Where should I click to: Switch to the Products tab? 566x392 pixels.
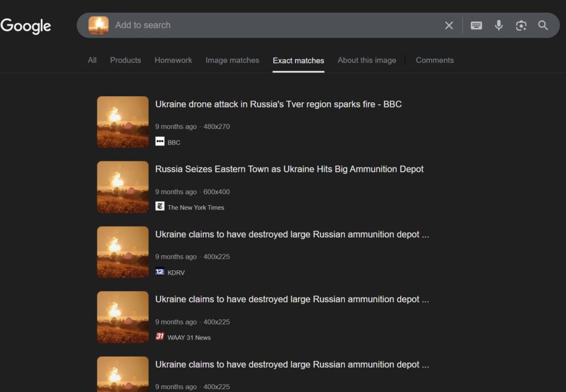click(125, 60)
